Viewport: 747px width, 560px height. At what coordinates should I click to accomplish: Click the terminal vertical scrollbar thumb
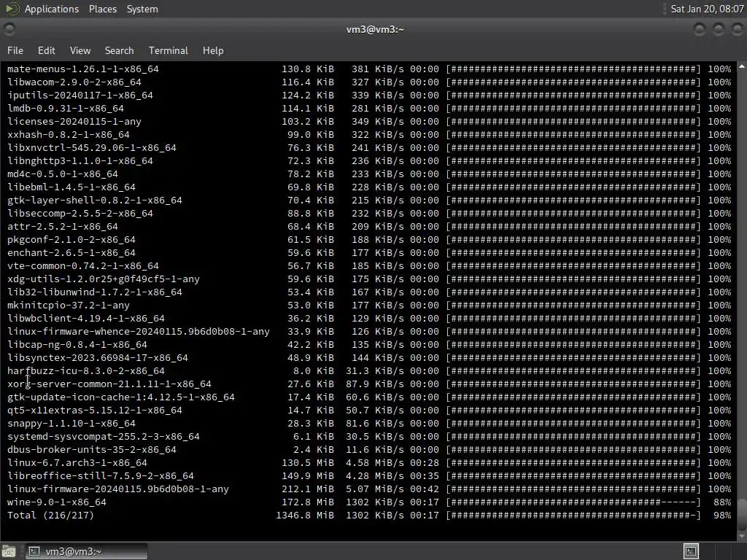coord(742,514)
